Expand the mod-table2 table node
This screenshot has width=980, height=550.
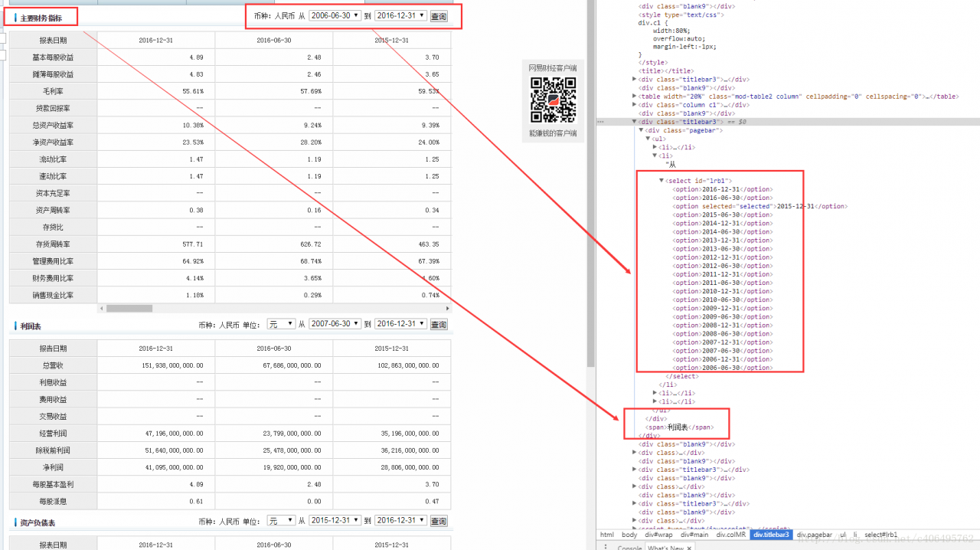point(634,97)
